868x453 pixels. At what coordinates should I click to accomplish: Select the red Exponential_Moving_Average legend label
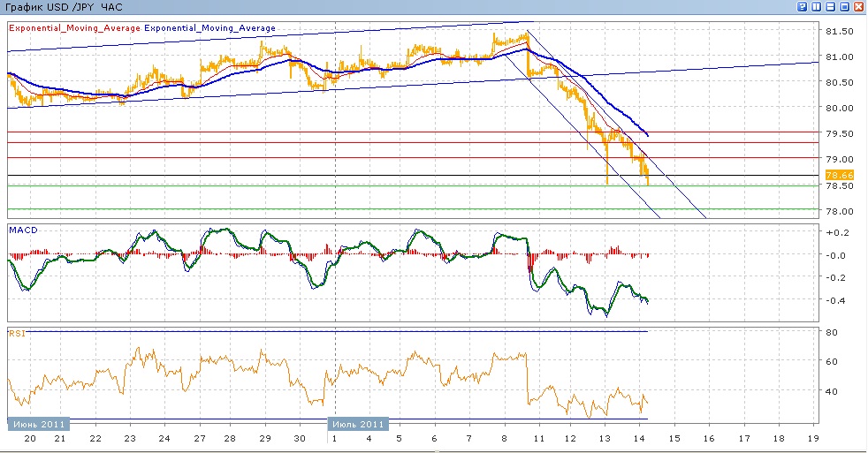(75, 28)
